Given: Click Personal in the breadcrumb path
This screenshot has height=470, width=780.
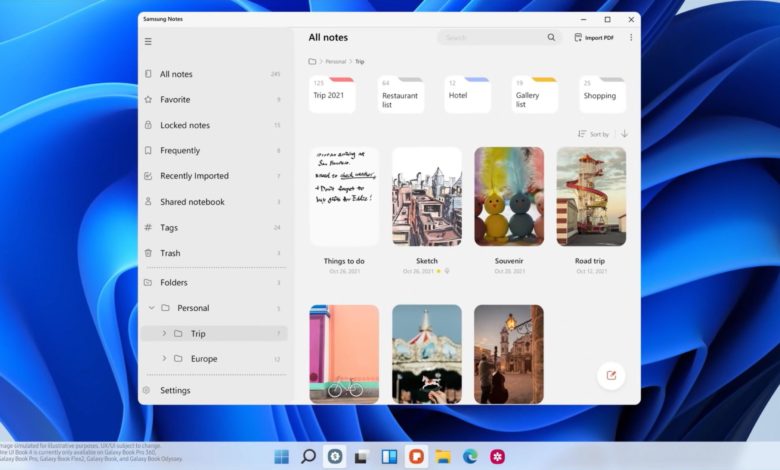Looking at the screenshot, I should click(x=335, y=62).
